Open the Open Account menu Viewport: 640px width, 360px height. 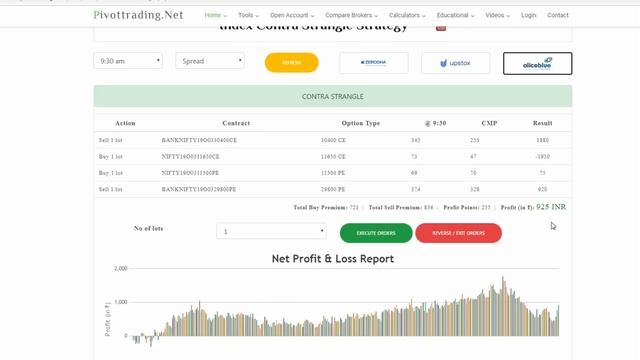[x=292, y=15]
